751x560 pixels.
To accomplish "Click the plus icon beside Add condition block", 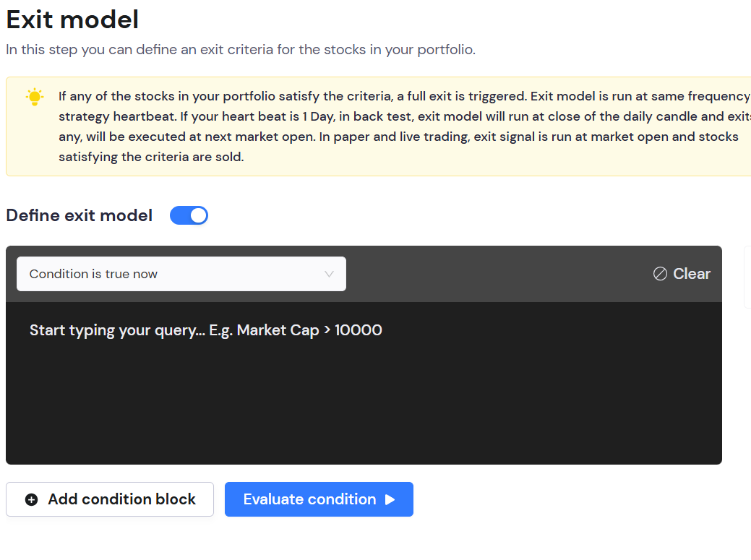I will [31, 500].
